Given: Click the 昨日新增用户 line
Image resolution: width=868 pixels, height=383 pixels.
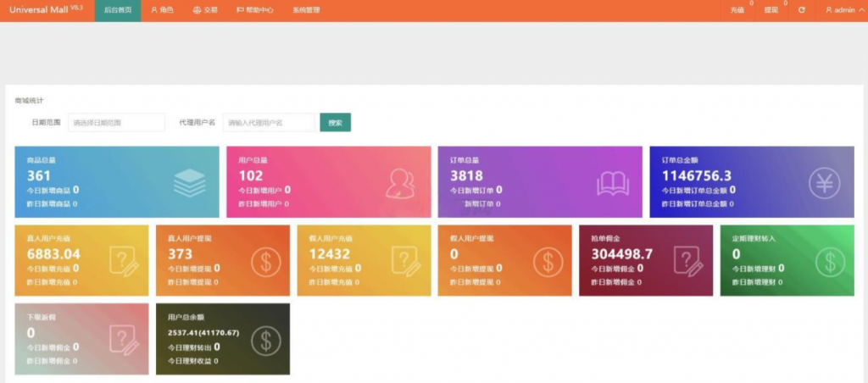Looking at the screenshot, I should [x=264, y=203].
